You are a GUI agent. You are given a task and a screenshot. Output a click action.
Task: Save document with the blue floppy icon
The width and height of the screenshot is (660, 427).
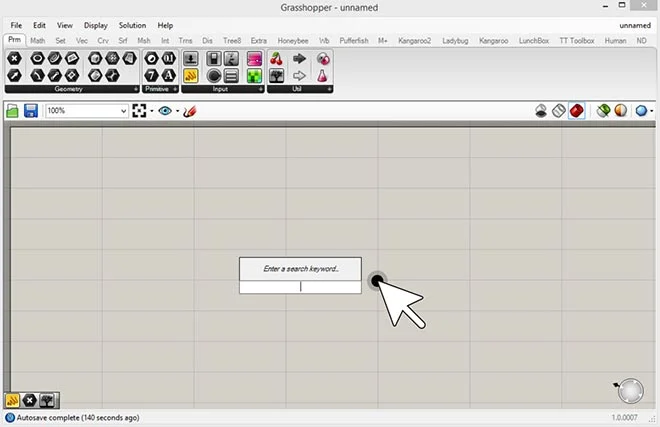(x=31, y=111)
